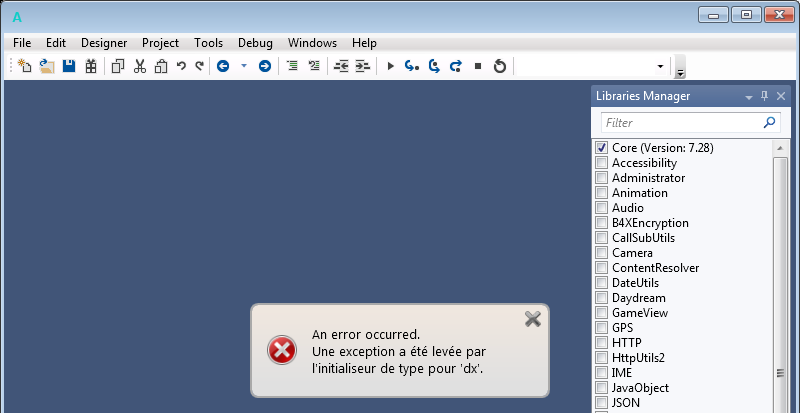Click the Step In debug icon
Screen dimensions: 800x413
(412, 66)
